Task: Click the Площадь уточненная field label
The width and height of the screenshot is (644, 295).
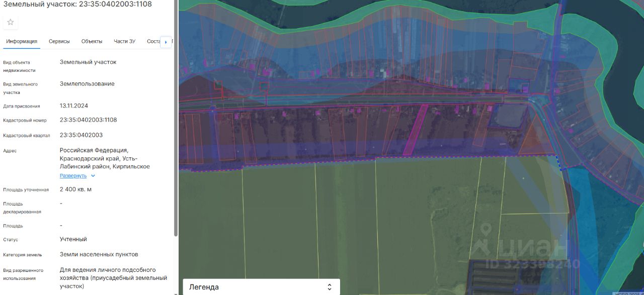Action: (26, 190)
